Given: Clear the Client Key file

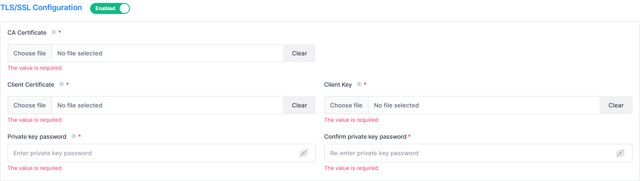Looking at the screenshot, I should pyautogui.click(x=616, y=105).
